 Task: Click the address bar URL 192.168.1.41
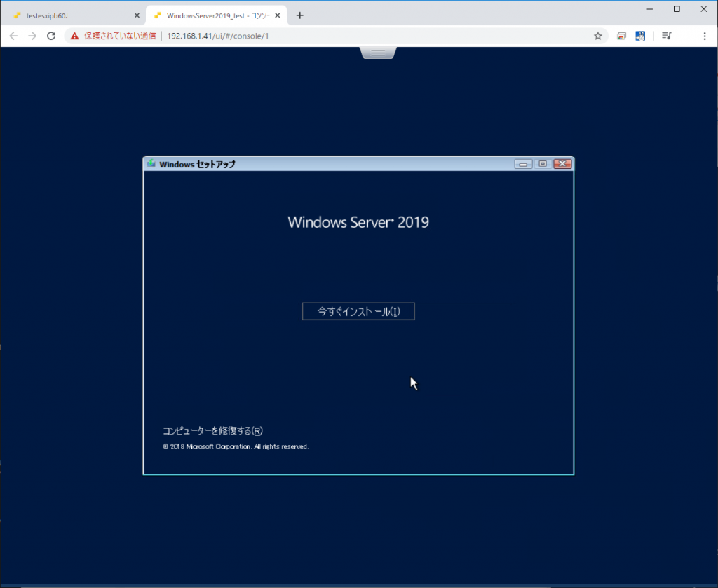point(218,36)
